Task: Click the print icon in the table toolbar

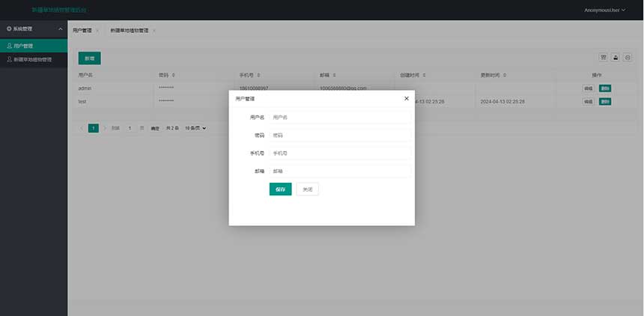Action: (628, 57)
